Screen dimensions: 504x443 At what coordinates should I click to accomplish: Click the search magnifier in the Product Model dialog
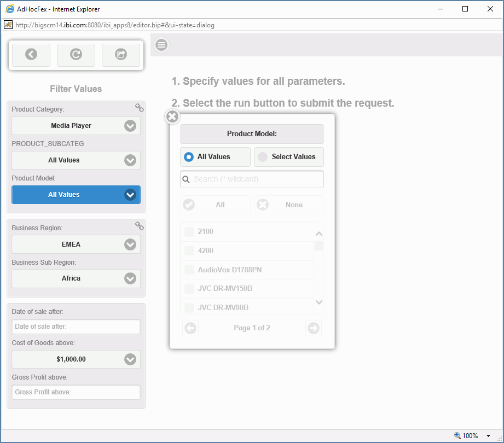click(x=187, y=179)
